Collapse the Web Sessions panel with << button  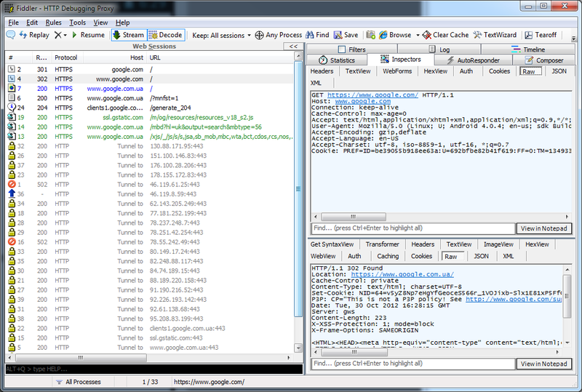click(293, 47)
